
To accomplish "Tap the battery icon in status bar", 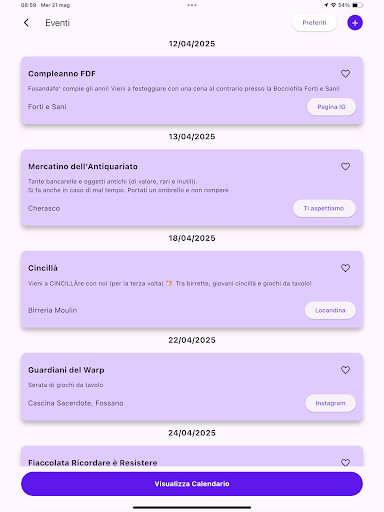I will tap(357, 5).
